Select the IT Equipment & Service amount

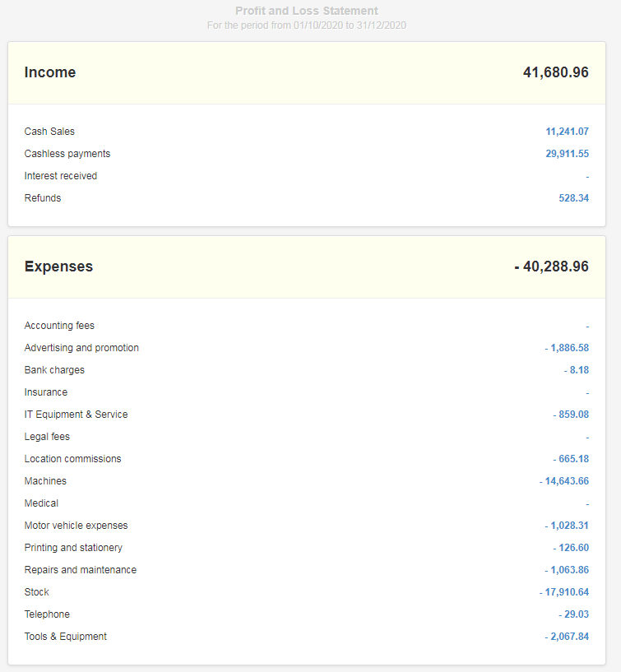coord(571,415)
